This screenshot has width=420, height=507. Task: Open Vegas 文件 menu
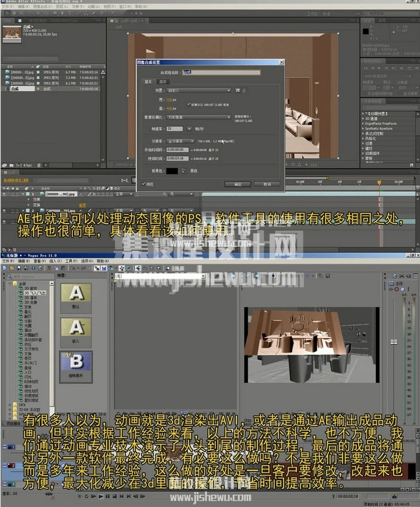click(x=8, y=261)
